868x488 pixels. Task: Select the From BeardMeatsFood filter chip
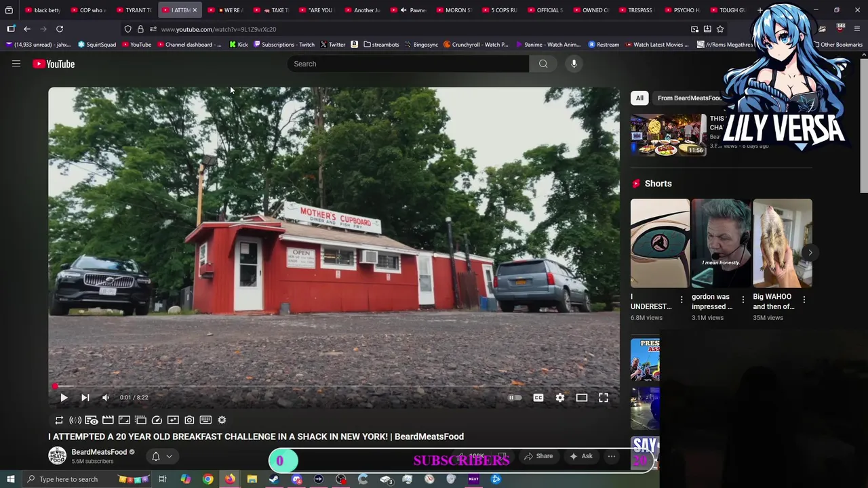(689, 98)
